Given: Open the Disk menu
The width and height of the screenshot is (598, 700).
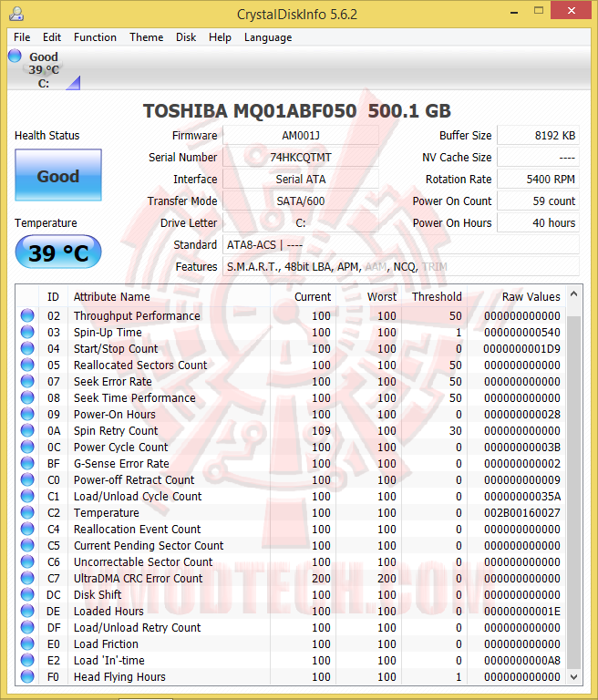Looking at the screenshot, I should (x=186, y=37).
